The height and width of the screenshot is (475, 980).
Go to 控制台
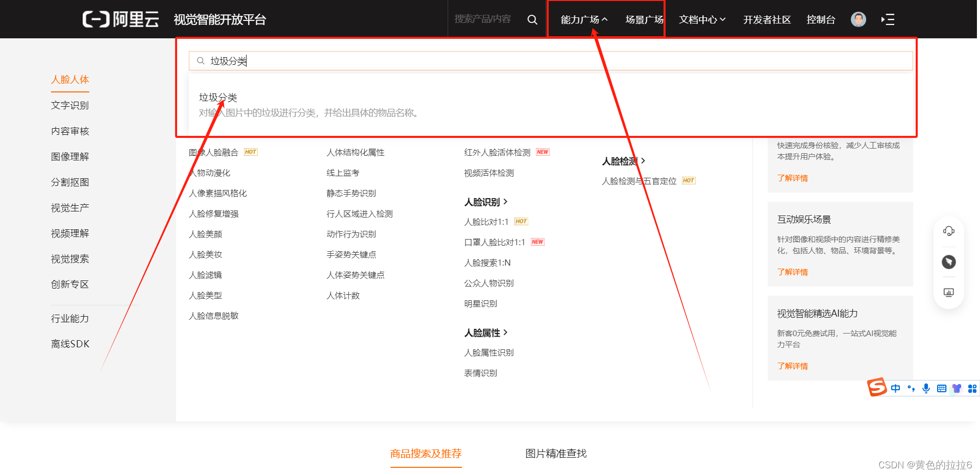point(821,19)
